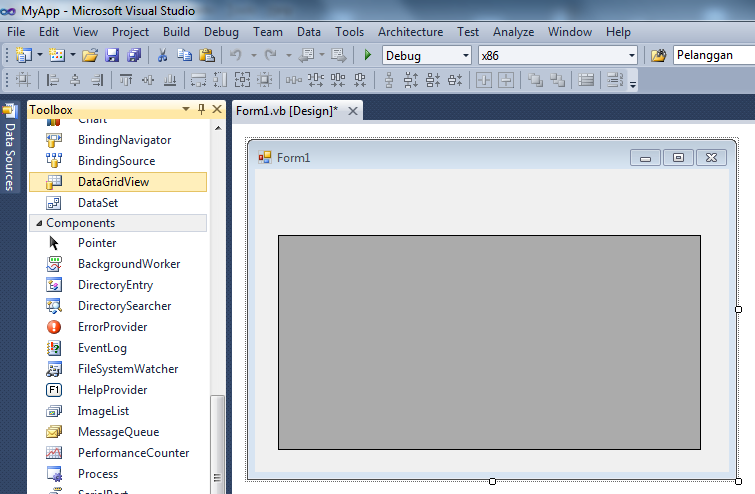Select ErrorProvider component in Toolbox
The image size is (755, 494).
pyautogui.click(x=118, y=327)
